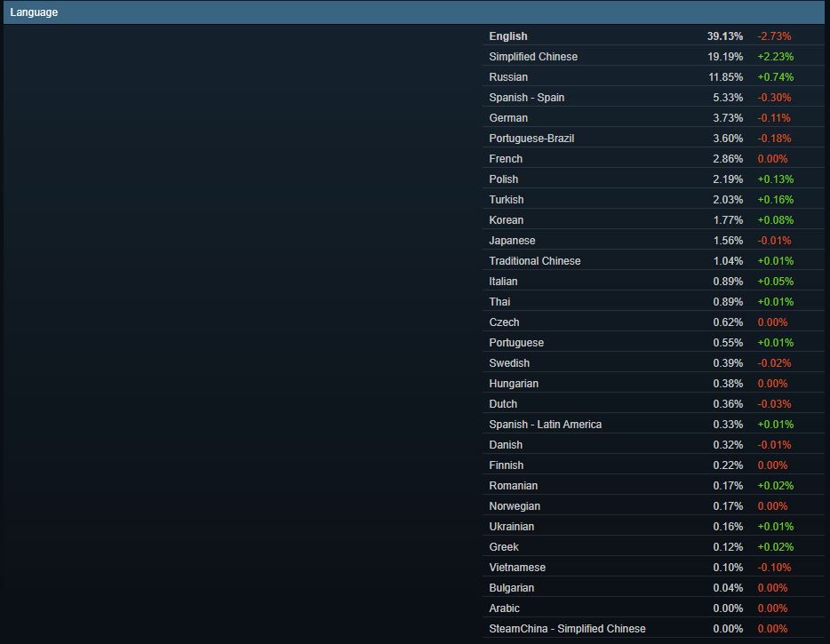Click Spanish - Latin America entry
The image size is (830, 644).
pyautogui.click(x=653, y=425)
